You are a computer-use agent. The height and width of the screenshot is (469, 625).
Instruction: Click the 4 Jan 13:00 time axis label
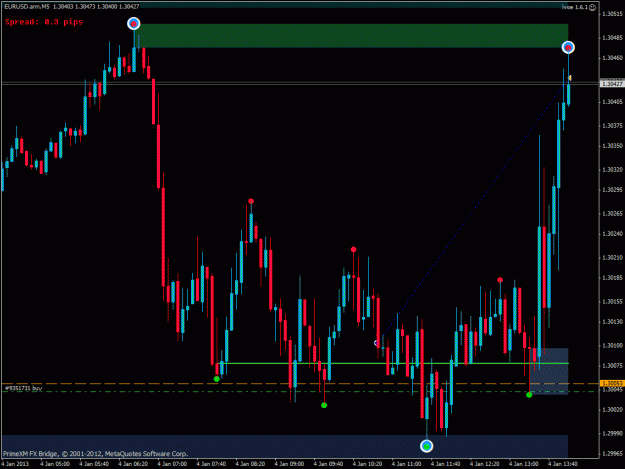pos(524,464)
